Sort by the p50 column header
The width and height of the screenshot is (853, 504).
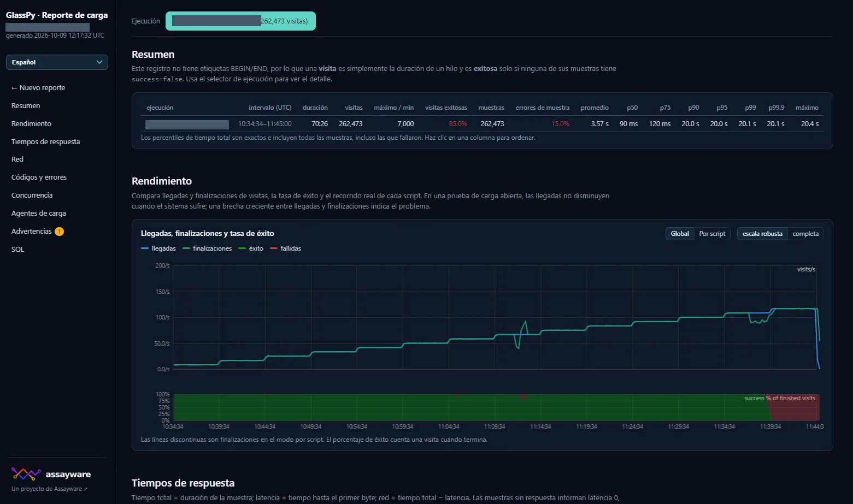[632, 108]
